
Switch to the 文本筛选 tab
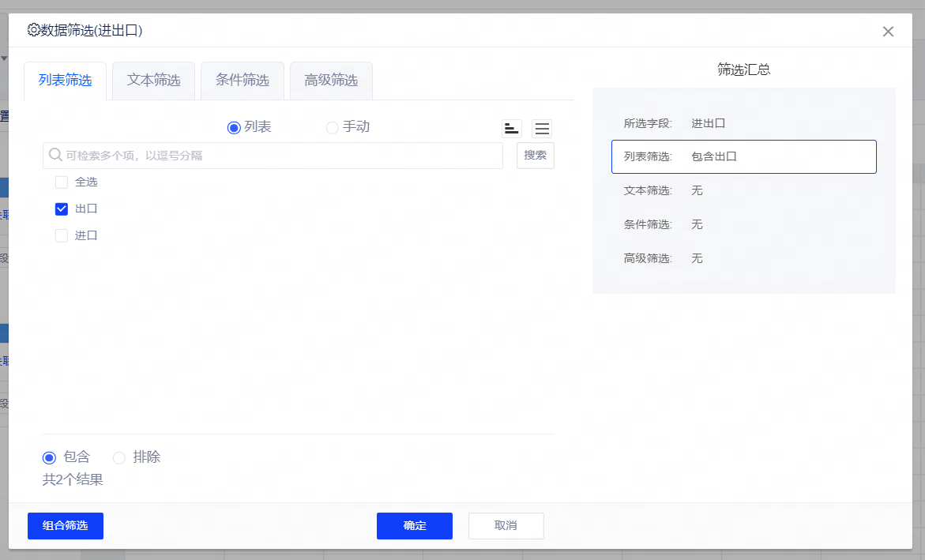[x=154, y=81]
